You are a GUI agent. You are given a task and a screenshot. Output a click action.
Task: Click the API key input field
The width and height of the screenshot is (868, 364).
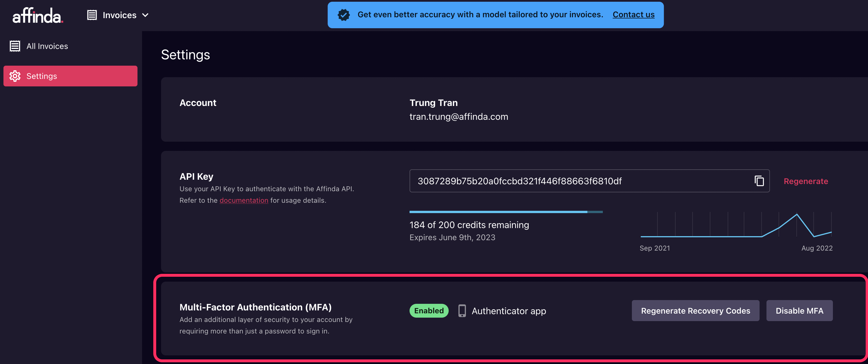(589, 181)
